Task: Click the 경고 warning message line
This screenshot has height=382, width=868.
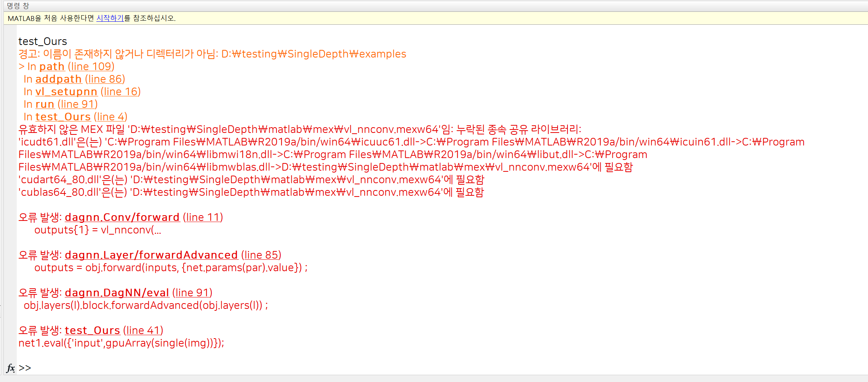Action: click(x=212, y=54)
